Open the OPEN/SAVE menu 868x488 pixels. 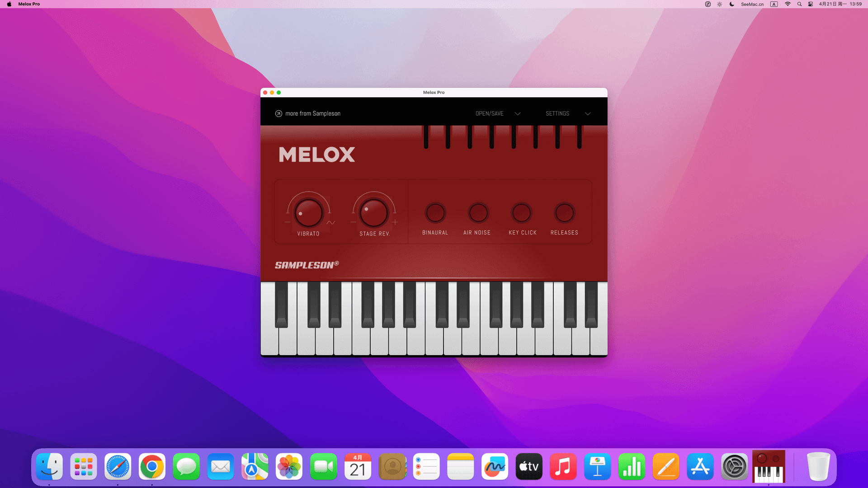[489, 114]
